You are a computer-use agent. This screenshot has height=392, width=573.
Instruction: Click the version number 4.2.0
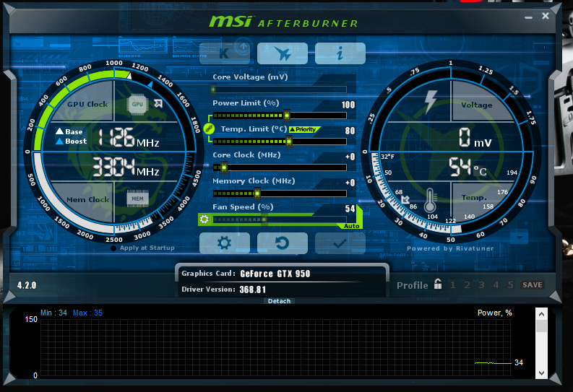click(27, 285)
